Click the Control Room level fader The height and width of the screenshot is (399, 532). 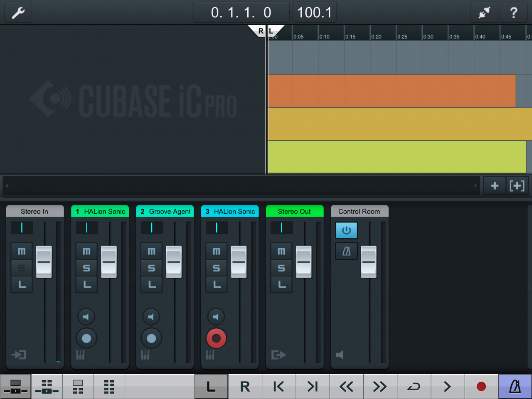[x=369, y=262]
